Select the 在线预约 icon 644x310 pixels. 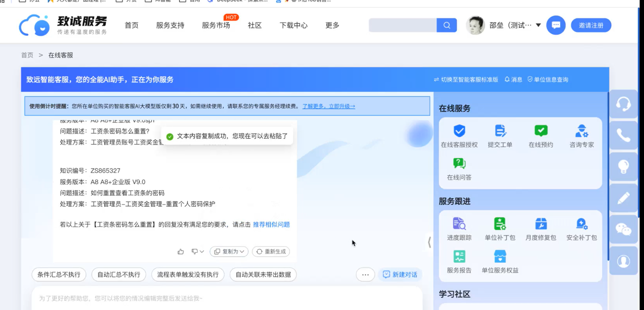coord(541,131)
